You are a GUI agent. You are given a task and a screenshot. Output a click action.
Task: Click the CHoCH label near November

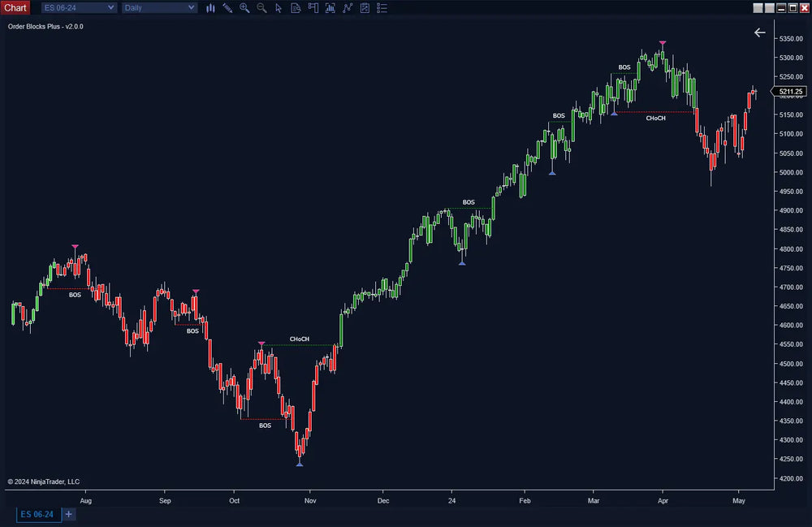pos(299,339)
